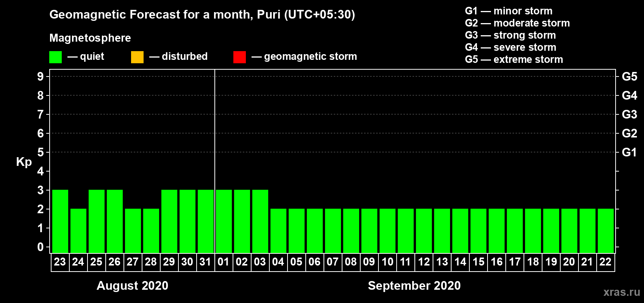Click date label 06 on the axis
Screen dimensions: 644x303
(314, 262)
